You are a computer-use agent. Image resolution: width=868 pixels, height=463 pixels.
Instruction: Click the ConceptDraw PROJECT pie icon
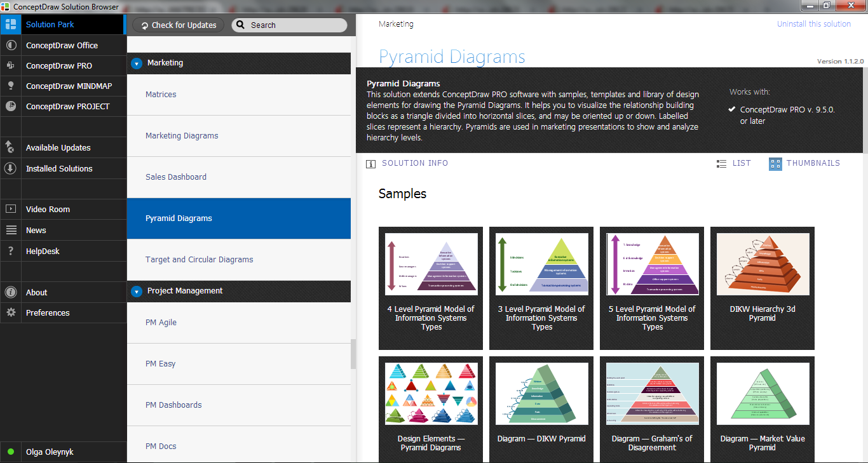10,106
